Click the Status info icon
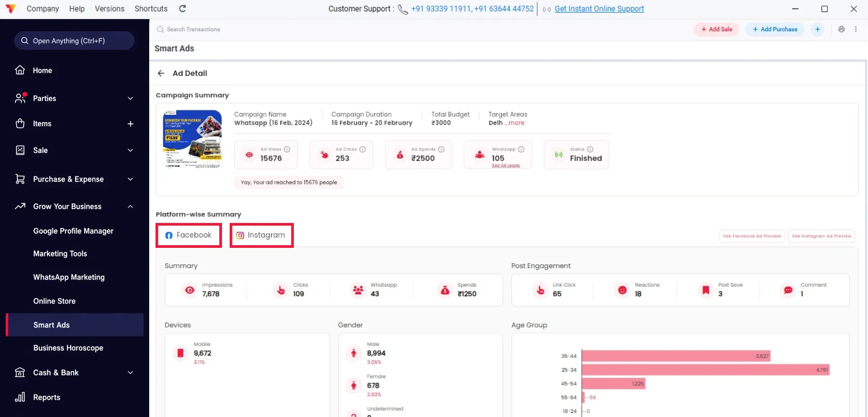Image resolution: width=868 pixels, height=417 pixels. [x=590, y=149]
